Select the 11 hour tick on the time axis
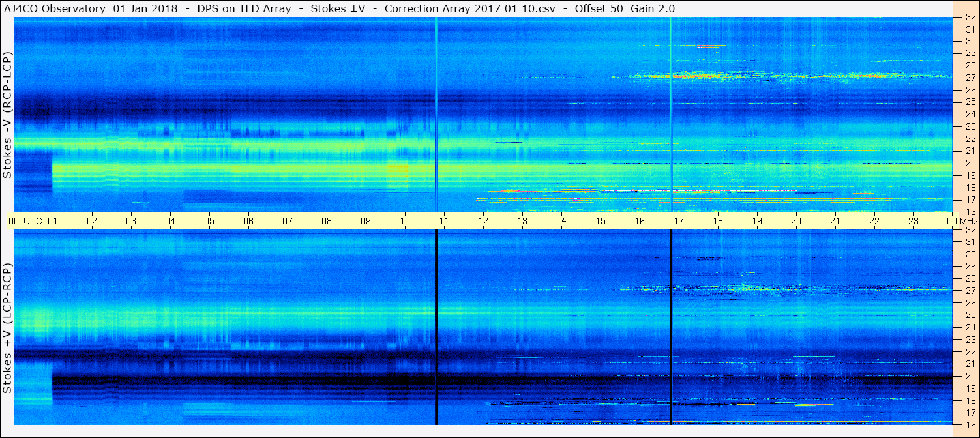Screen dimensions: 980x438 point(444,221)
